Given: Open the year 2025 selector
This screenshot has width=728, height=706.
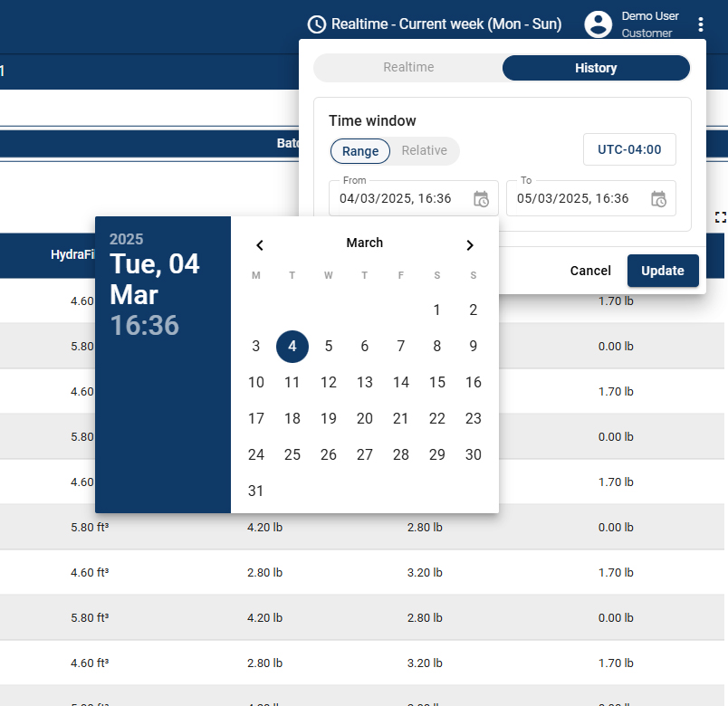Looking at the screenshot, I should (x=125, y=239).
